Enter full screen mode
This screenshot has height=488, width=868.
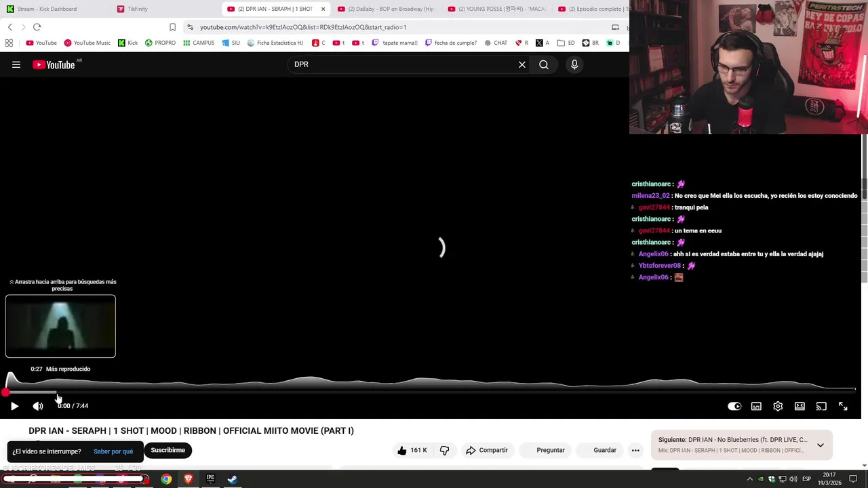(x=843, y=406)
